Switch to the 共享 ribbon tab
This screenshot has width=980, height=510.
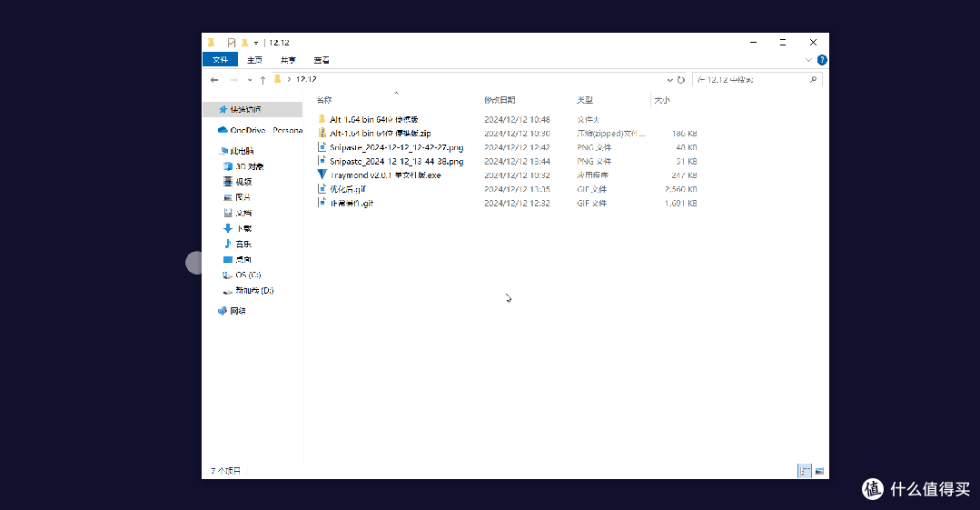point(288,60)
